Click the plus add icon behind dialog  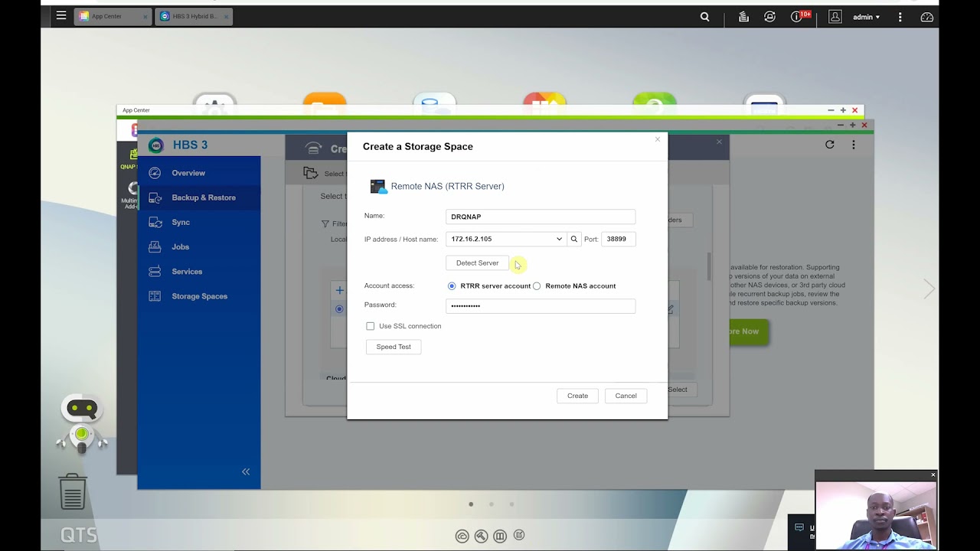[339, 291]
